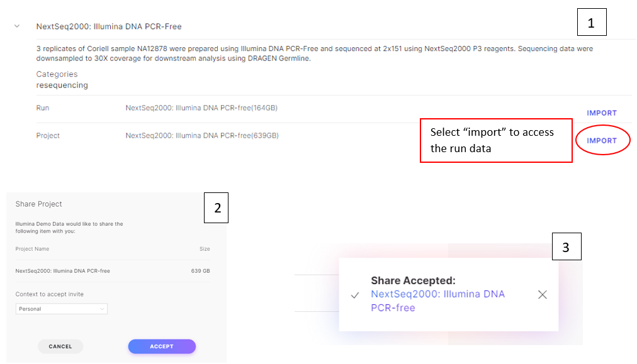
Task: Click the NextSeq2000 Illumina DNA PCR-Free title
Action: click(109, 26)
